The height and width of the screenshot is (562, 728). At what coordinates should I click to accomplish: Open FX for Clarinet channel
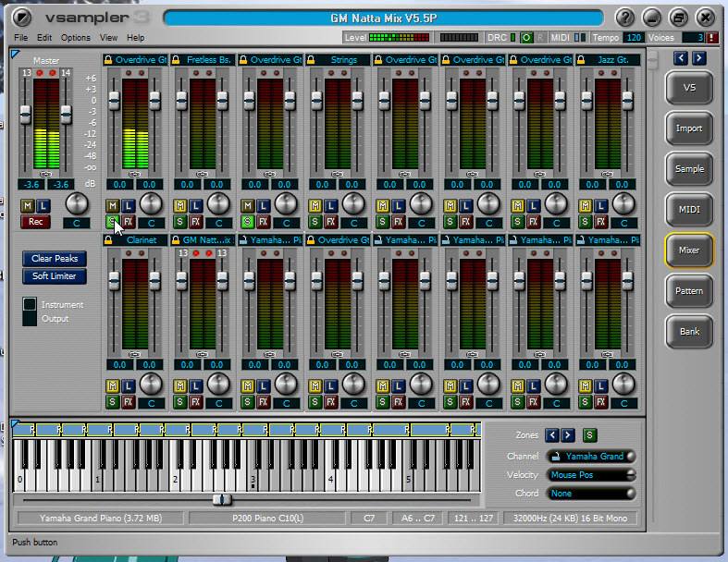click(x=129, y=402)
